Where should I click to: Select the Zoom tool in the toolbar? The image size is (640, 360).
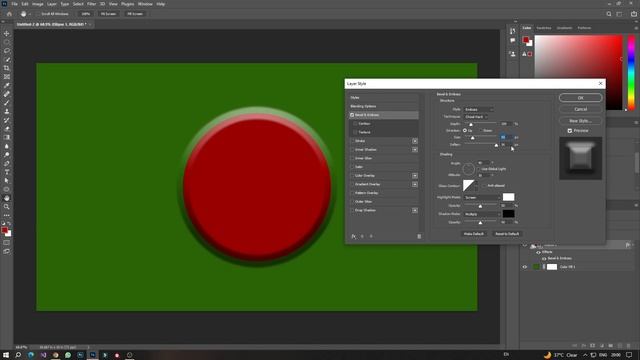click(7, 207)
